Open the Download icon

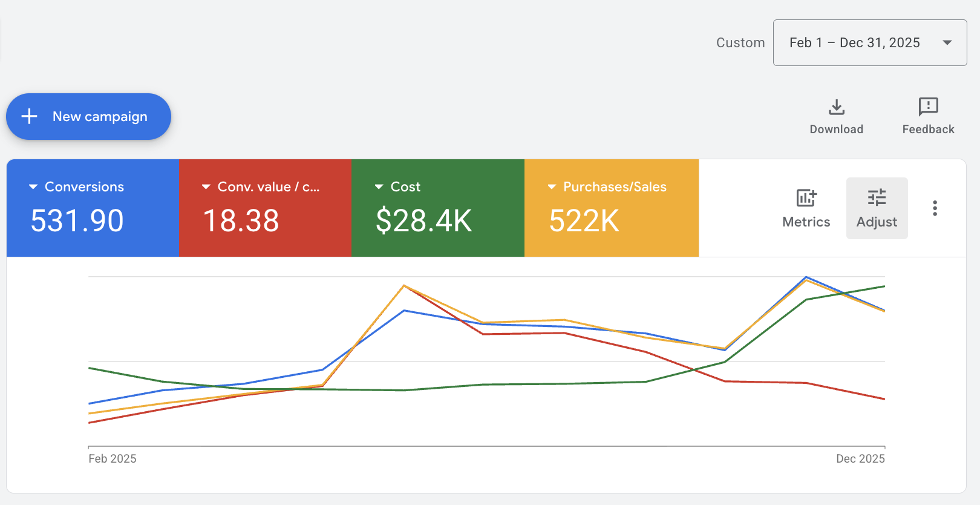click(837, 107)
